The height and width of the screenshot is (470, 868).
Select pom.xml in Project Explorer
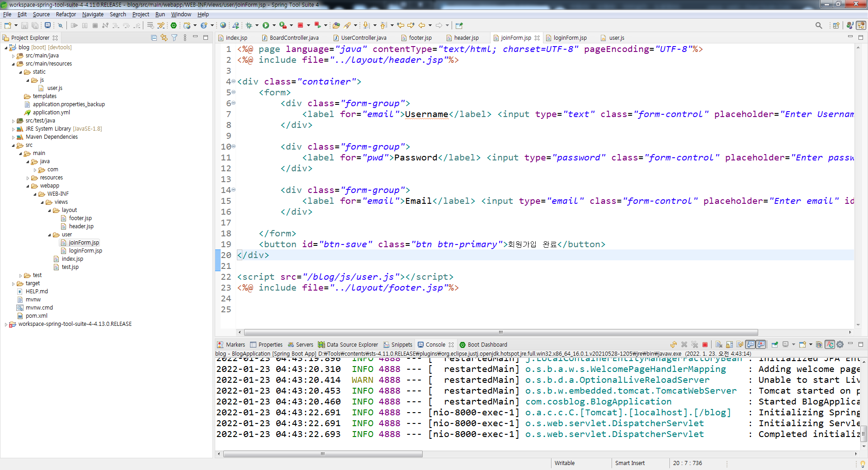click(x=36, y=316)
